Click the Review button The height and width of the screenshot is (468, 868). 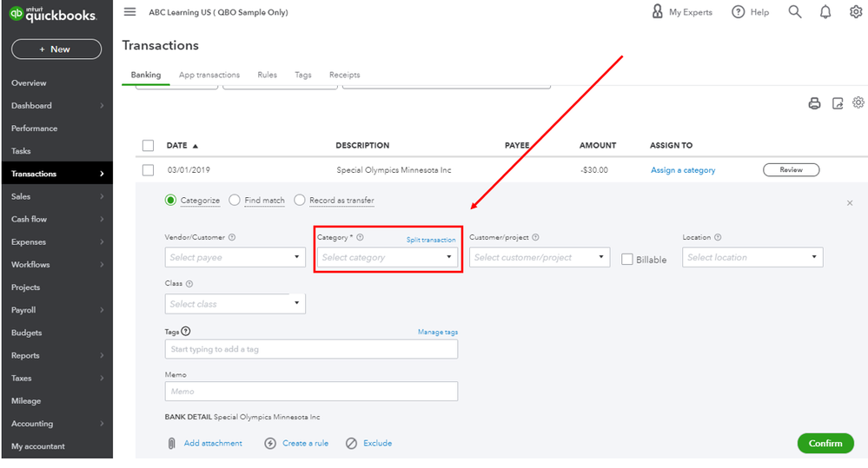click(791, 170)
